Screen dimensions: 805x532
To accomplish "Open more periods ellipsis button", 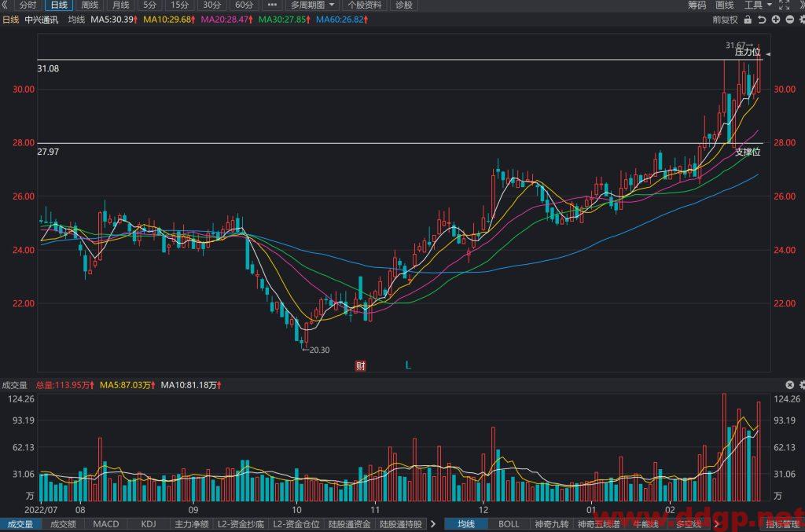I will click(x=272, y=6).
